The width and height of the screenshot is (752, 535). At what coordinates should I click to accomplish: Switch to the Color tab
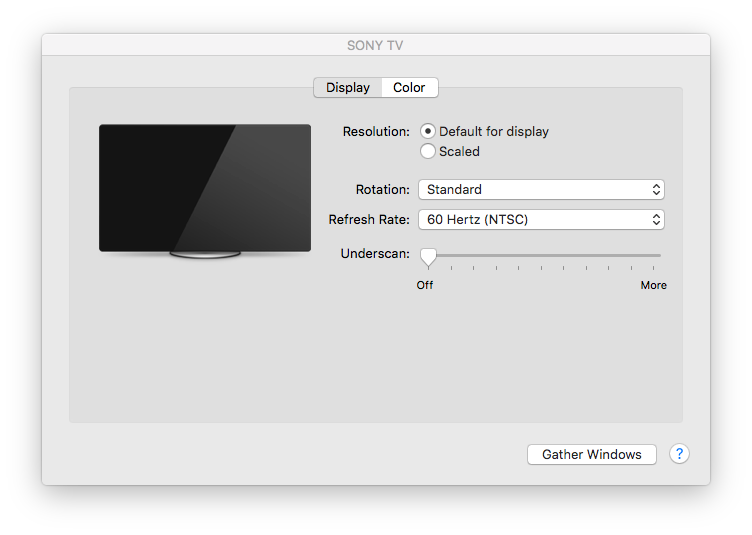tap(410, 88)
